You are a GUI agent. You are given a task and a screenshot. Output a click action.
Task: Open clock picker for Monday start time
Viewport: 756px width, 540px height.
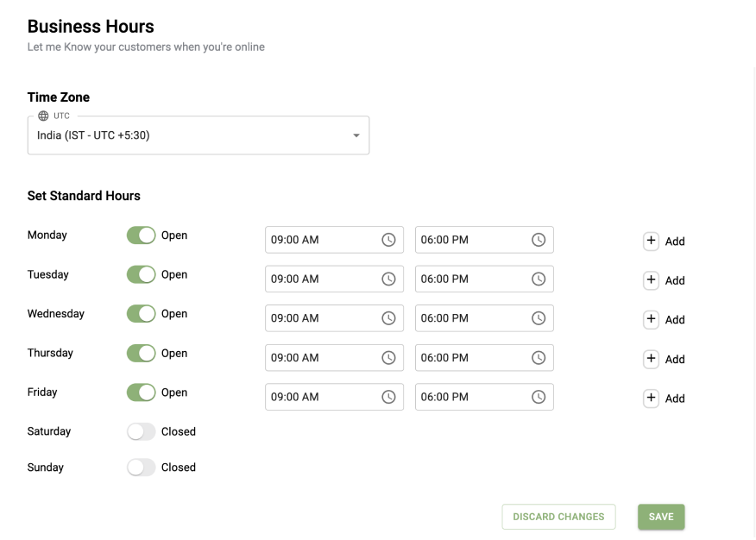click(x=388, y=240)
